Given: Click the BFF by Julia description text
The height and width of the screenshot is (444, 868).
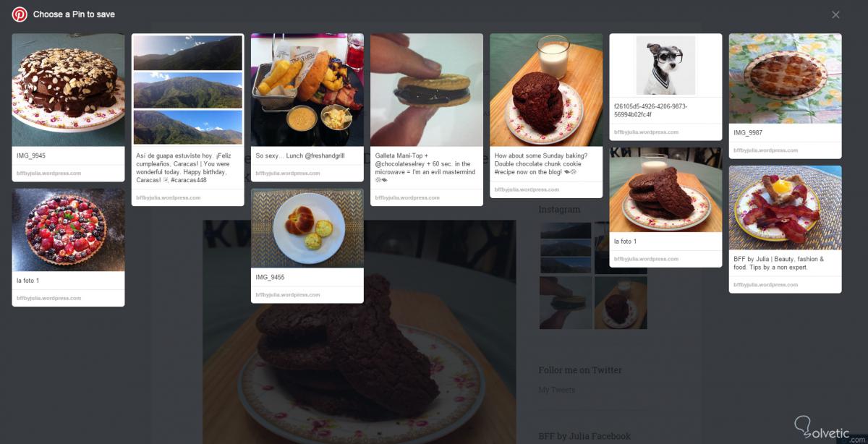Looking at the screenshot, I should [x=778, y=263].
